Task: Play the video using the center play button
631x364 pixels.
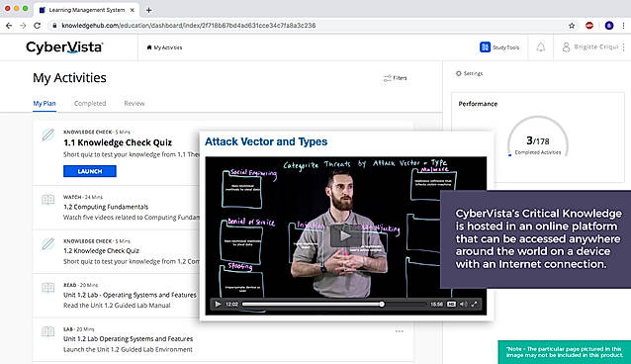Action: [345, 235]
